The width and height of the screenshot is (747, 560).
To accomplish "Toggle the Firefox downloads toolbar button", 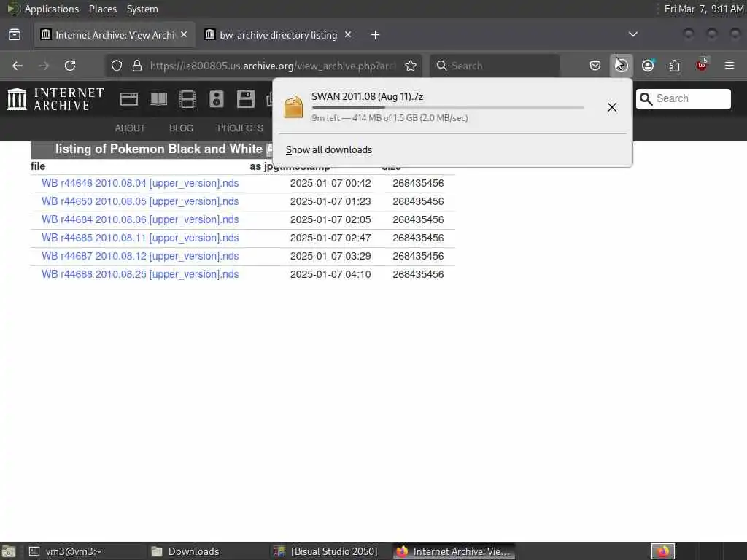I will click(622, 66).
